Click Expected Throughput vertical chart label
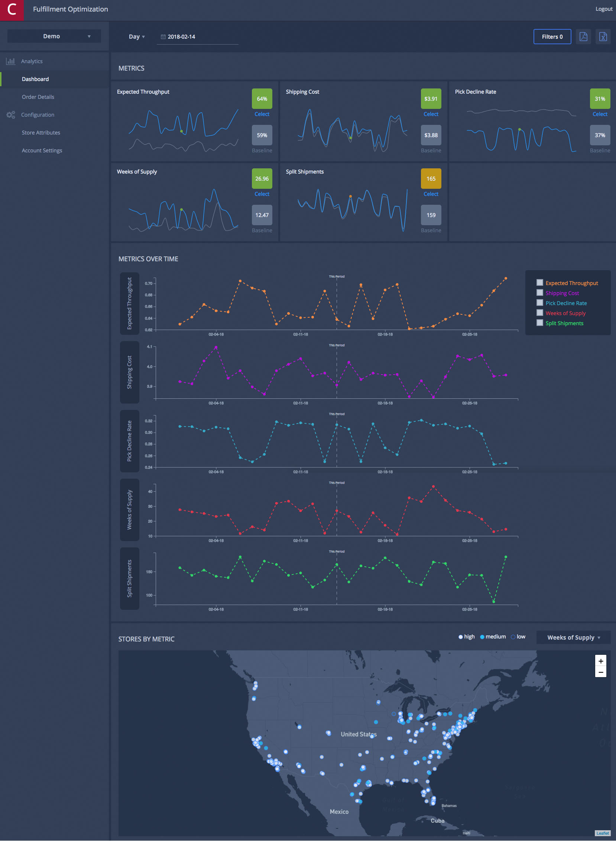Screen dimensions: 616x841 click(129, 303)
